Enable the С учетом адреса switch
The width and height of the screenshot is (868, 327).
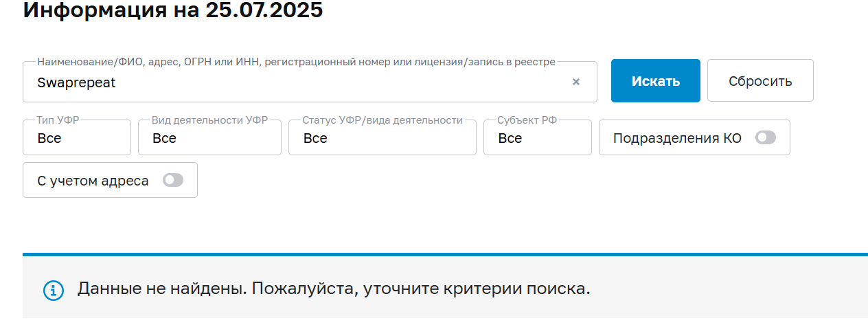[x=173, y=181]
